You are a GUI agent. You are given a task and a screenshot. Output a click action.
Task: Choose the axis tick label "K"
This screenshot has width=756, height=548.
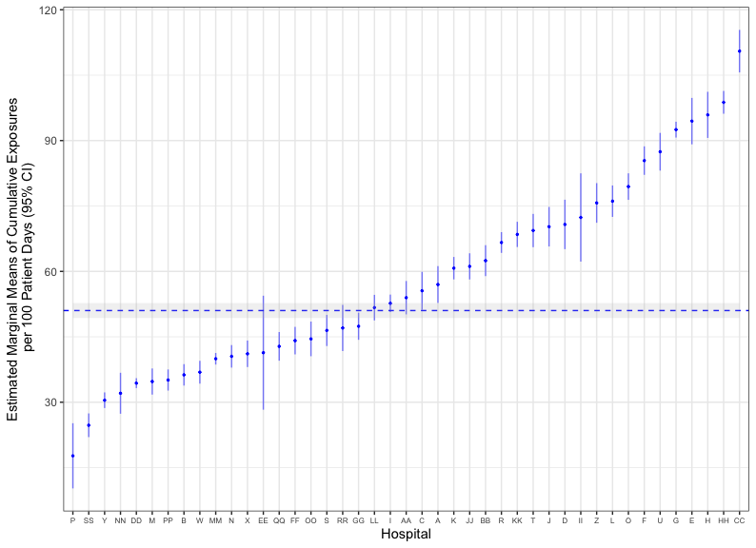pyautogui.click(x=454, y=520)
